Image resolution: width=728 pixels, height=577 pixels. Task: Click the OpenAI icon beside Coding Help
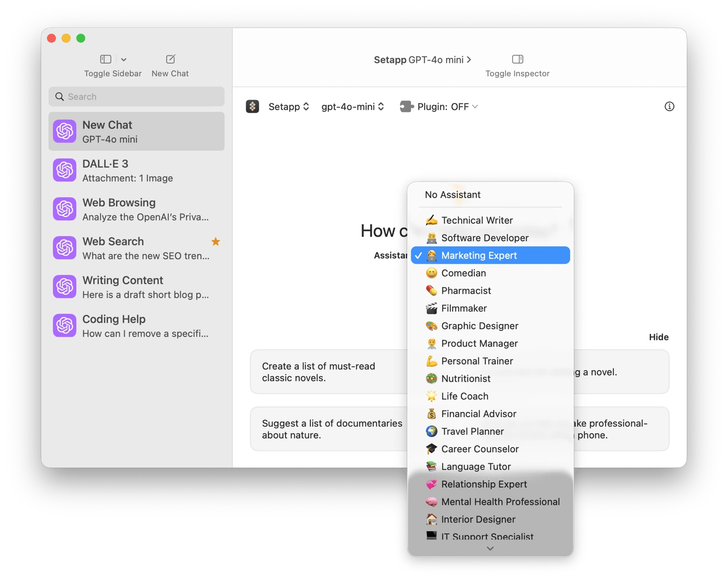click(64, 326)
